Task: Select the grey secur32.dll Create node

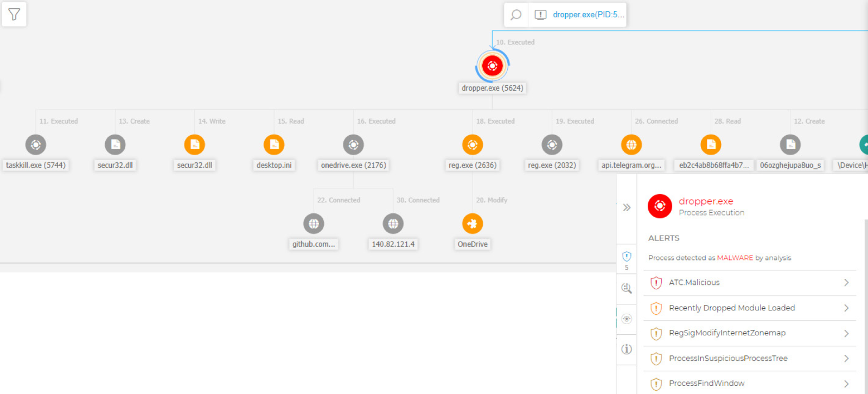Action: (115, 145)
